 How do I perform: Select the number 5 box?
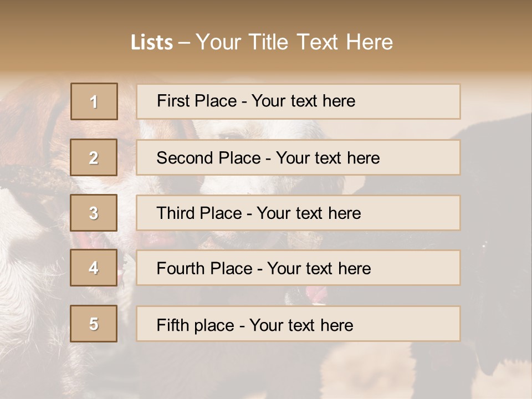(94, 324)
